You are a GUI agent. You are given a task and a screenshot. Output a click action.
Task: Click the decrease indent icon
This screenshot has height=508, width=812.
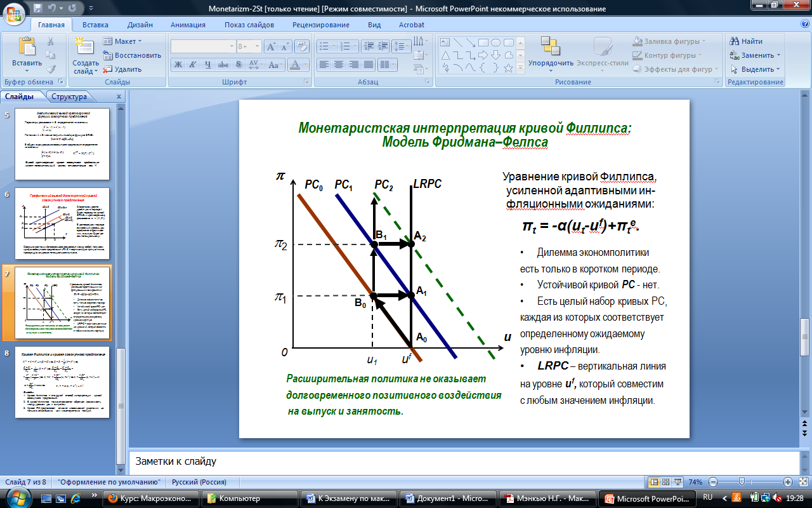[x=368, y=46]
